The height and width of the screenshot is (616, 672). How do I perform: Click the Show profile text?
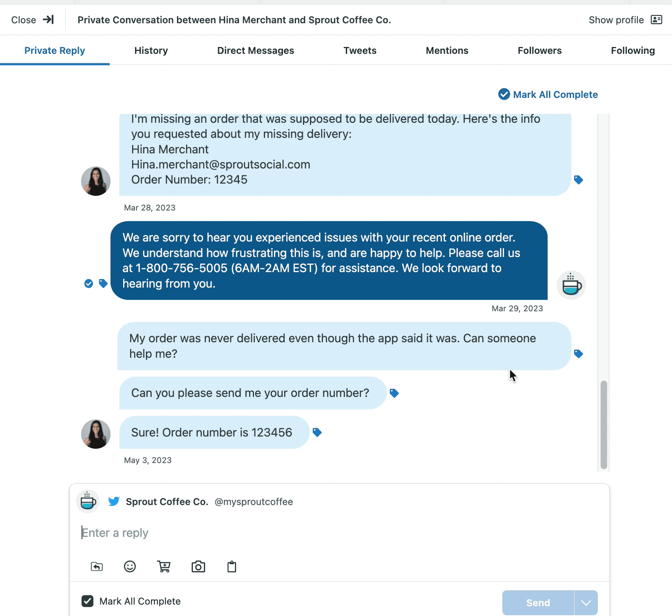coord(616,20)
